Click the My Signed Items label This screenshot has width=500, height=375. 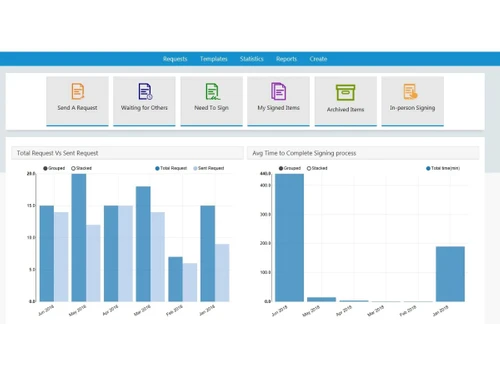[x=279, y=108]
